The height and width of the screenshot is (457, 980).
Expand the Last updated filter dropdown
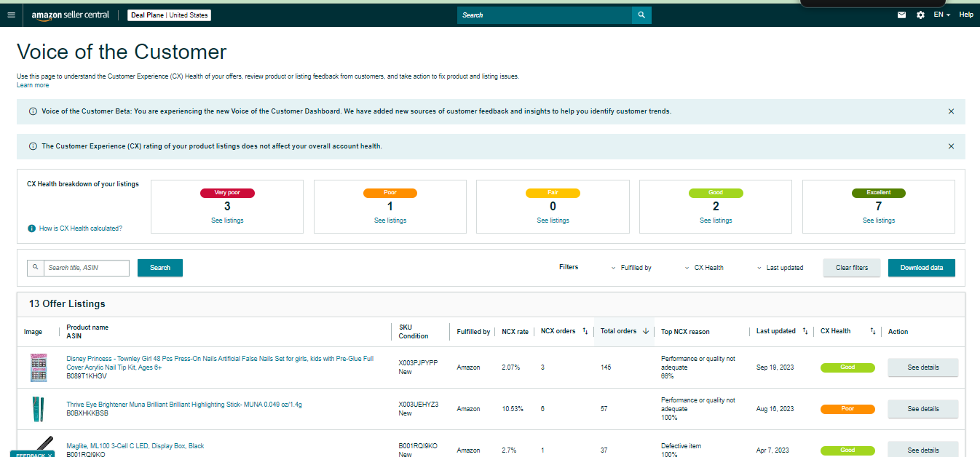(x=780, y=268)
